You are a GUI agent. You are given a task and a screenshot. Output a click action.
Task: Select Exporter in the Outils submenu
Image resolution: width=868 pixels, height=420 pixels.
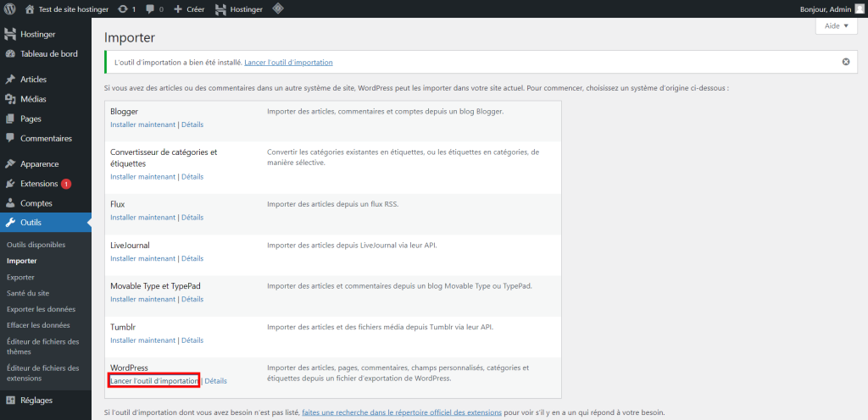tap(20, 277)
